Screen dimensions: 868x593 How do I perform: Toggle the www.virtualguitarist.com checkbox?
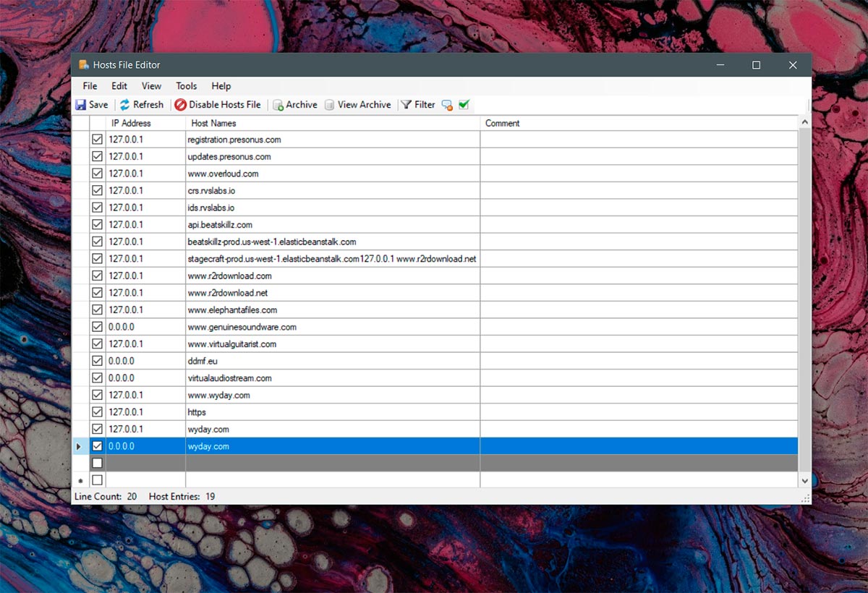[x=97, y=344]
